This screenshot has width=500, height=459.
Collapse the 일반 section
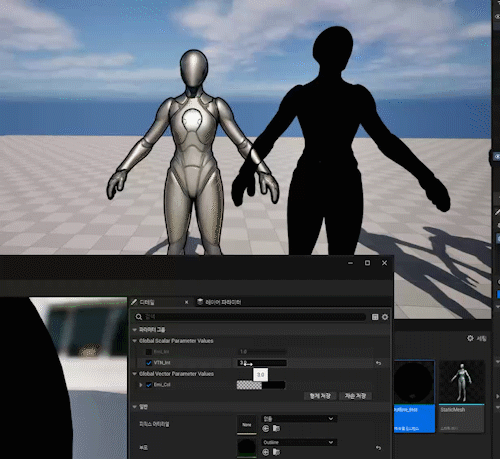pyautogui.click(x=135, y=407)
